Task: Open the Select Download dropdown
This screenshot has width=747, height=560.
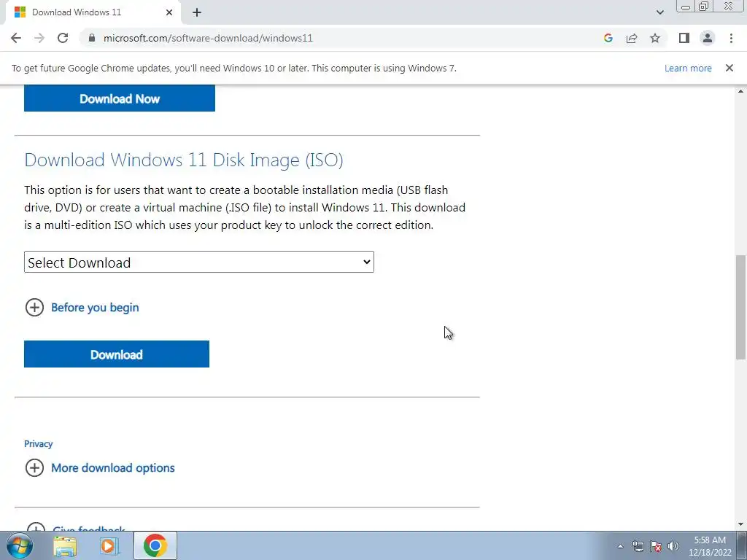Action: [x=199, y=262]
